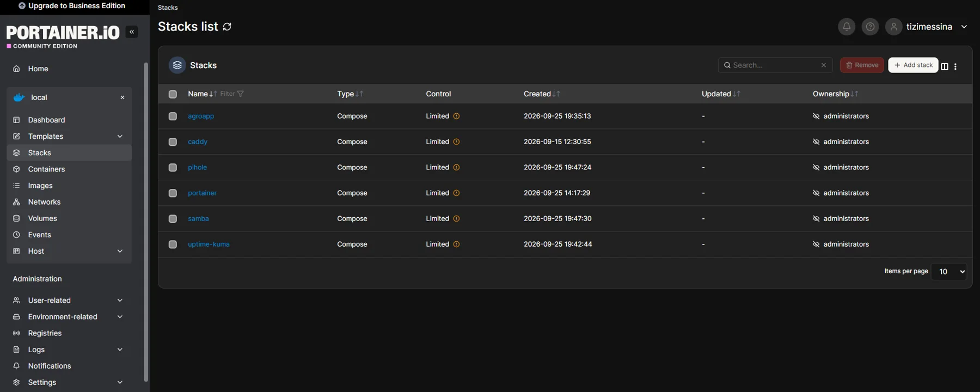Open the Items per page dropdown

(x=949, y=272)
